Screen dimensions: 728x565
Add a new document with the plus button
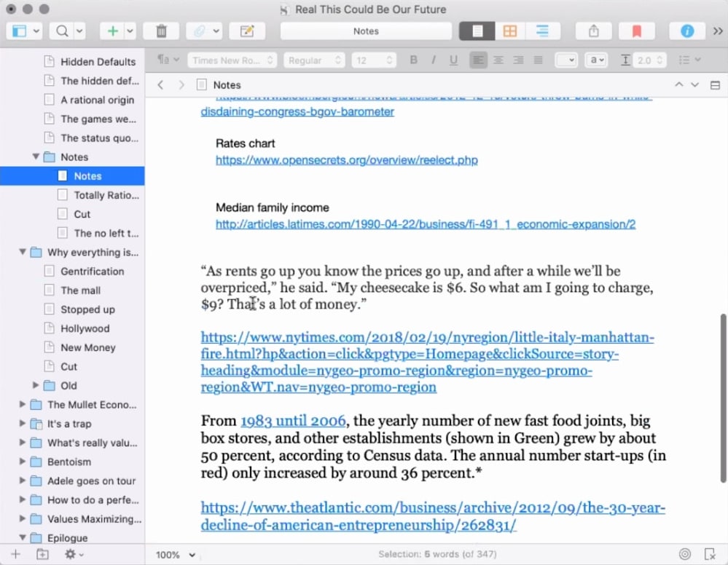(x=112, y=31)
